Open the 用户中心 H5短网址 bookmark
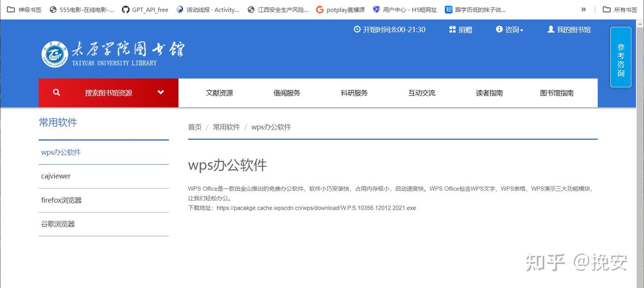This screenshot has height=288, width=644. click(405, 9)
